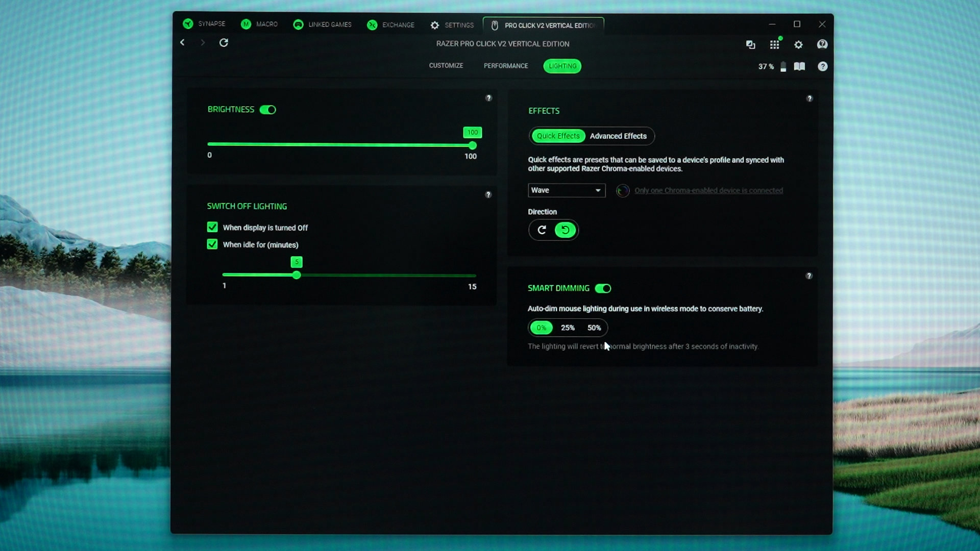Open the Exchange tab
Viewport: 980px width, 551px height.
click(390, 25)
